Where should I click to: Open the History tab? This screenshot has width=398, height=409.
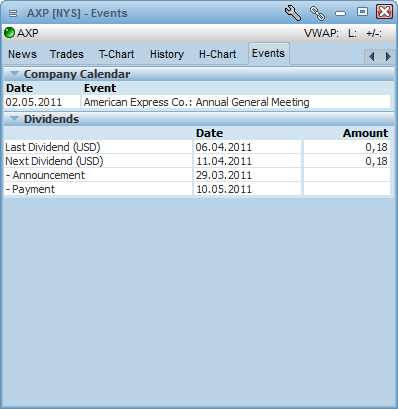point(167,54)
